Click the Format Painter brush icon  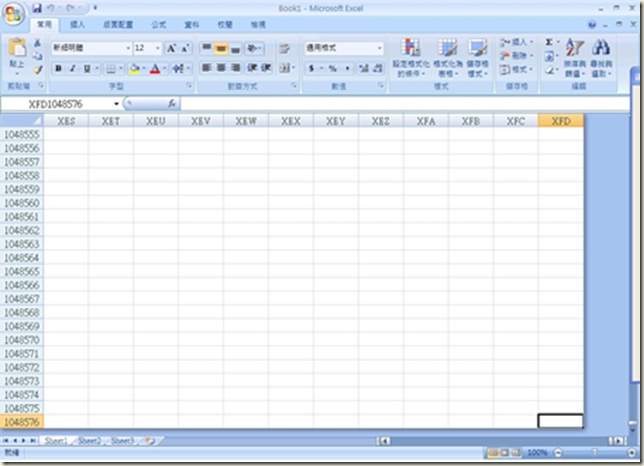pos(37,70)
